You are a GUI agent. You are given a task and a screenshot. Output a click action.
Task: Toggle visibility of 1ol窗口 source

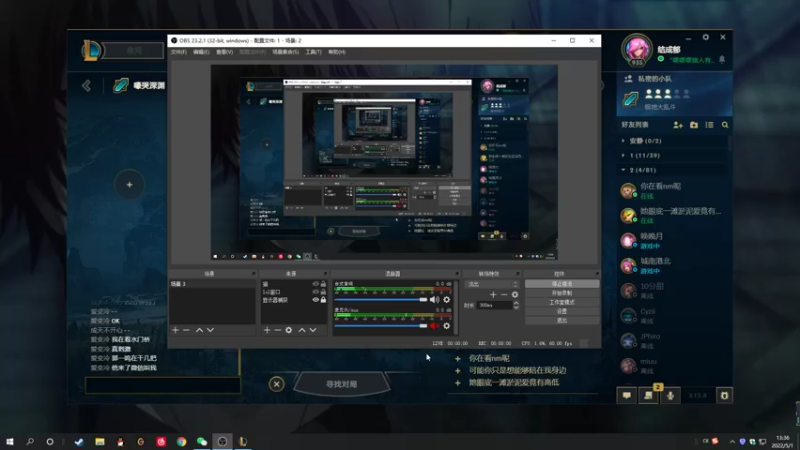pyautogui.click(x=315, y=292)
